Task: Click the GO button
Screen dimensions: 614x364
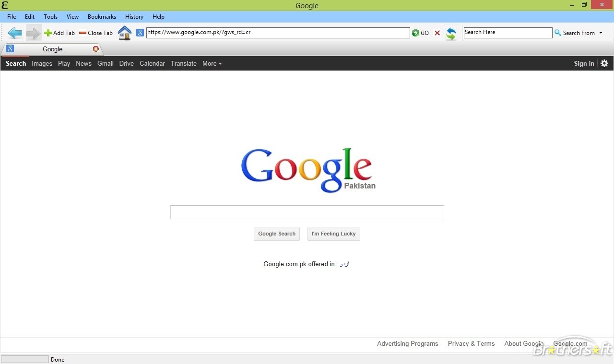Action: 421,33
